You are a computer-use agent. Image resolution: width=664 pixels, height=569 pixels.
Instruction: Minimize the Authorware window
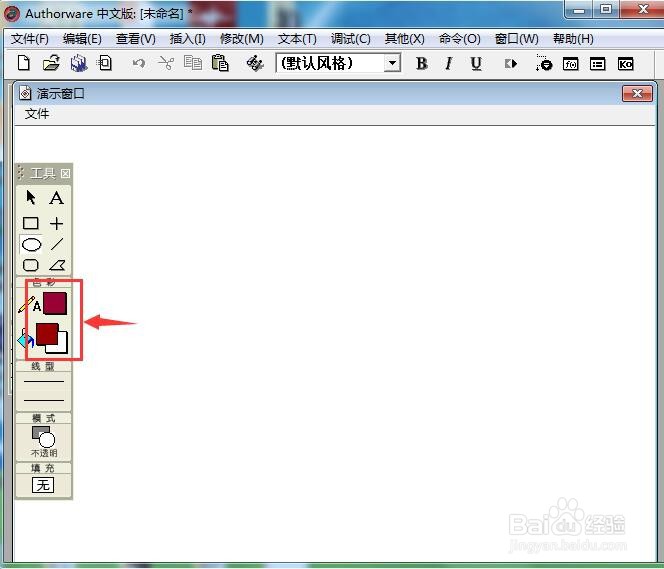point(578,10)
